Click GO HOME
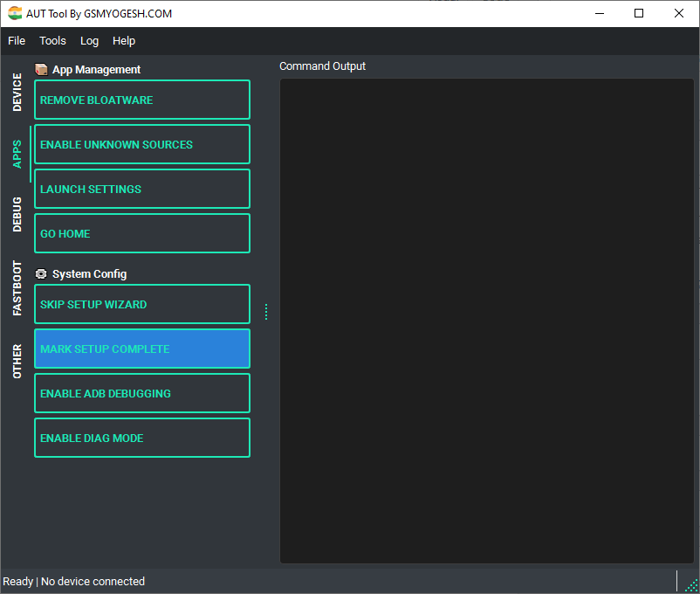Screen dimensions: 700x594 [x=141, y=233]
